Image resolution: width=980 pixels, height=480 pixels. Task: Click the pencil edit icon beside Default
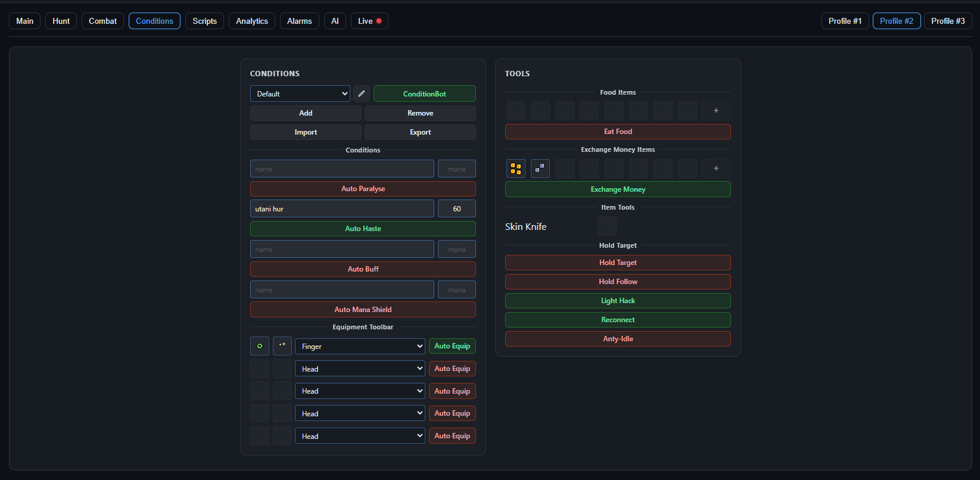point(362,93)
